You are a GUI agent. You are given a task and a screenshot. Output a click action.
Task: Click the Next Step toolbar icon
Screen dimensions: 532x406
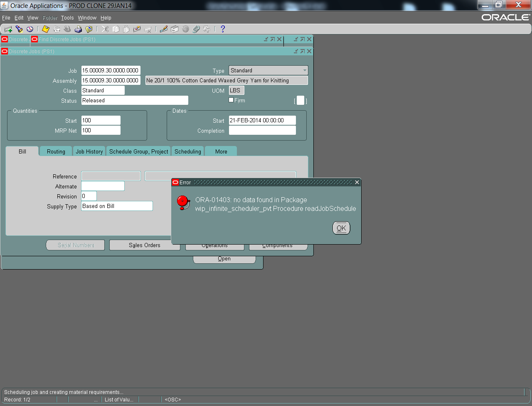(57, 29)
